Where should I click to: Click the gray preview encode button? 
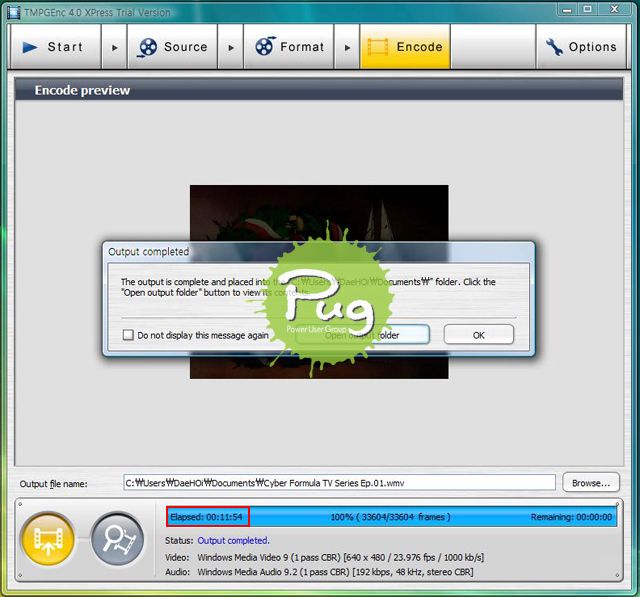118,539
